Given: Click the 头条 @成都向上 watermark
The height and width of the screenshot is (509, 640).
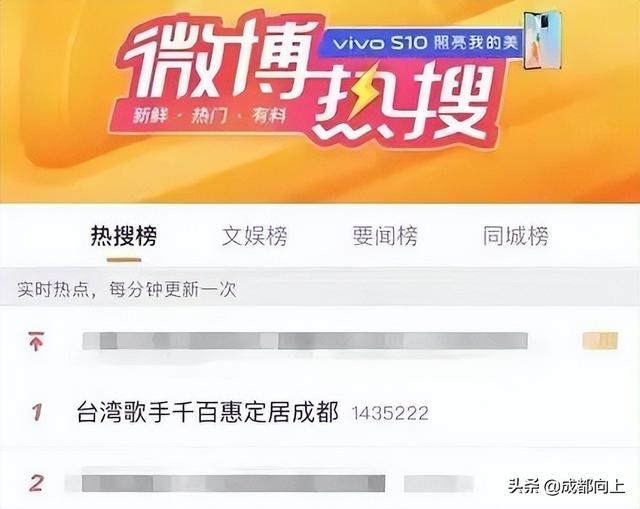Looking at the screenshot, I should 567,486.
